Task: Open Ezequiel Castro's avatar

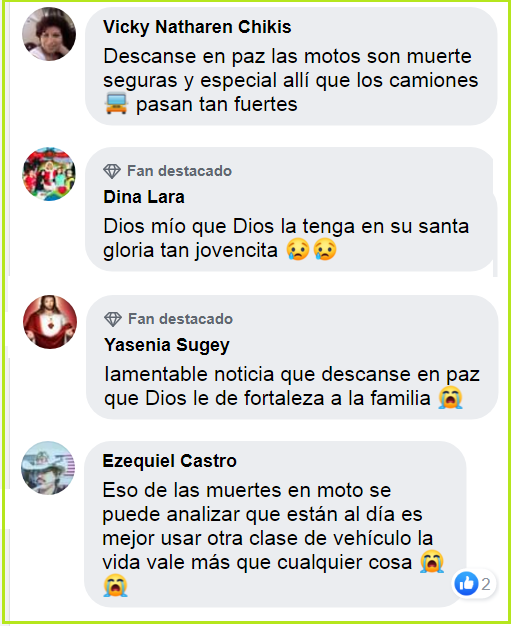Action: coord(48,468)
